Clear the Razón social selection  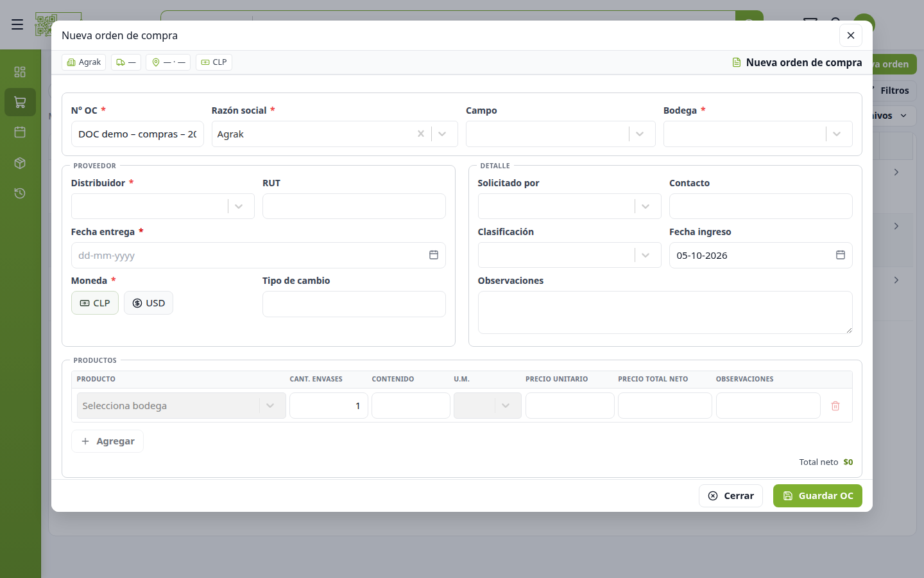coord(421,134)
